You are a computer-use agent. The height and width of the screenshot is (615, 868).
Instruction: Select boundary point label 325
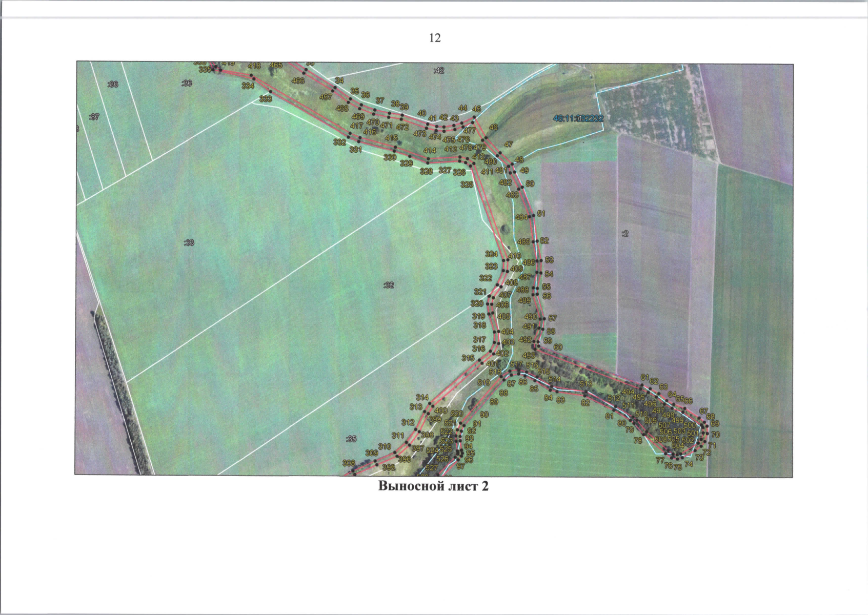tap(467, 184)
